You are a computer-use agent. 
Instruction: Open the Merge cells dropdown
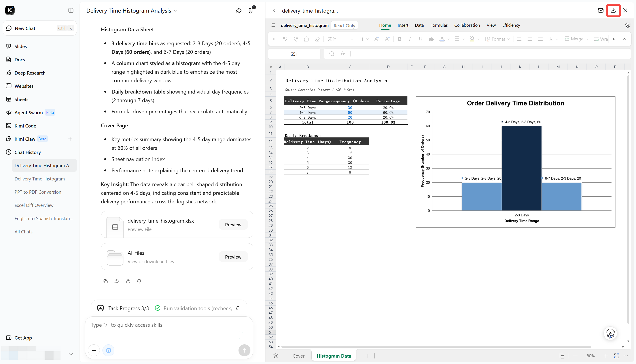pyautogui.click(x=576, y=39)
